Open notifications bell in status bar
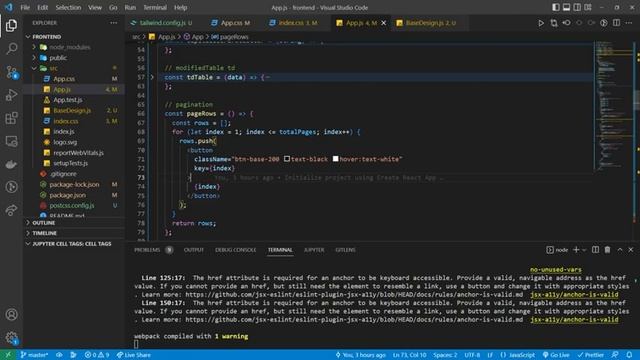This screenshot has width=640, height=360. point(629,355)
